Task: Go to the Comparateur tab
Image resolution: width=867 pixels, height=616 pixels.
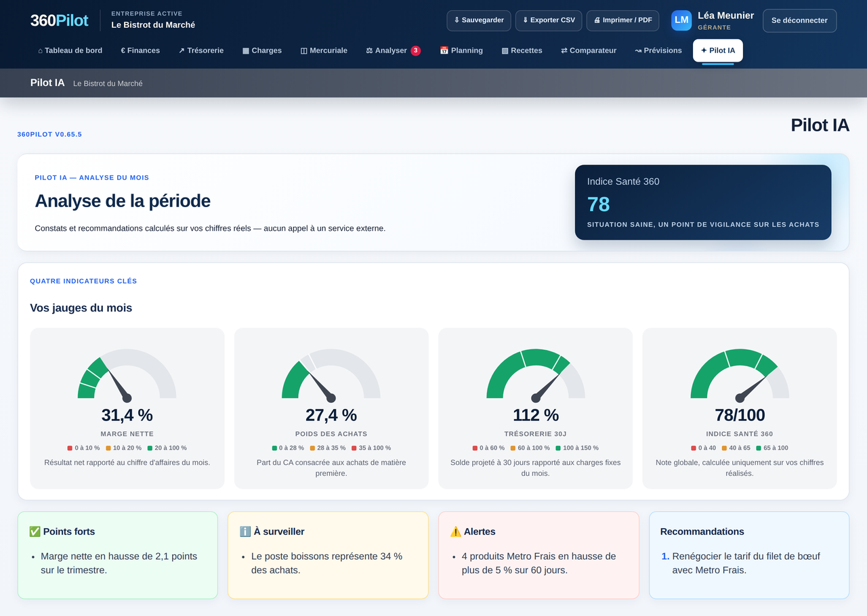Action: pyautogui.click(x=589, y=51)
